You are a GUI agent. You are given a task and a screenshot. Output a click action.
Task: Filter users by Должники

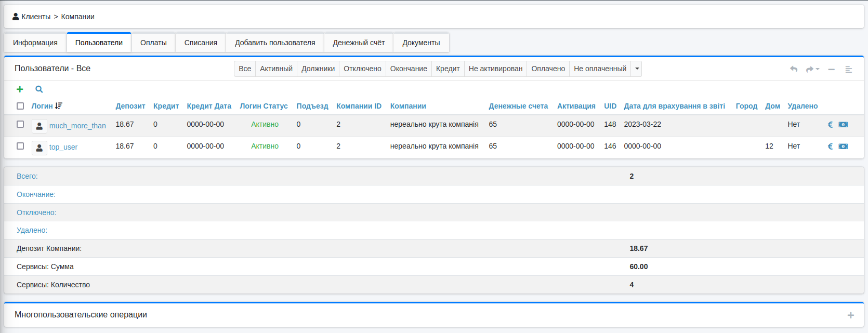click(318, 69)
